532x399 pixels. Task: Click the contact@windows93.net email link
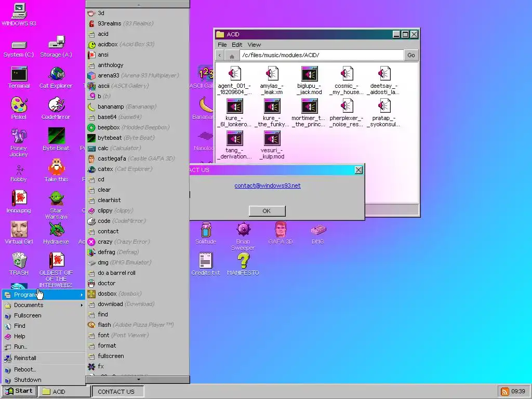(x=268, y=185)
